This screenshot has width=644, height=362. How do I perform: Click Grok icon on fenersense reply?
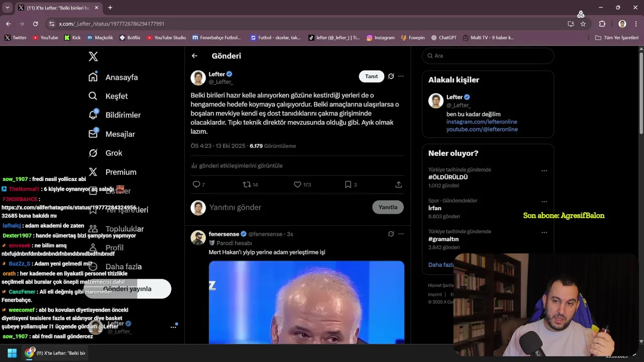click(391, 234)
